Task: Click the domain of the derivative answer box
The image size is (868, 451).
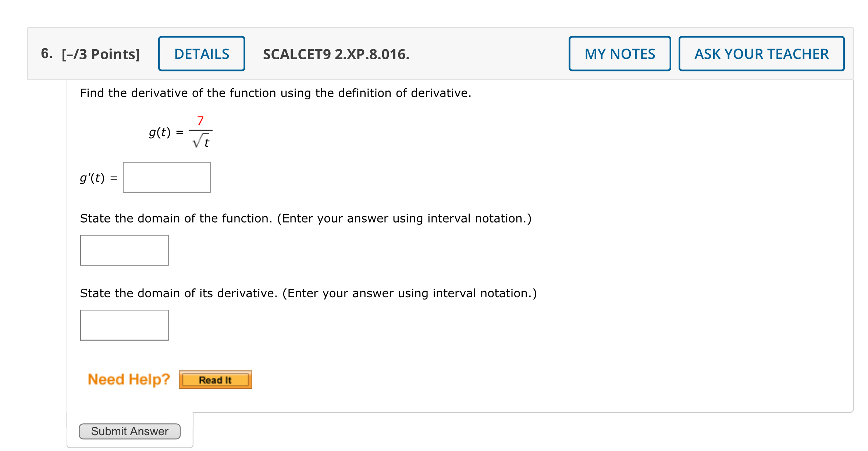Action: pos(124,325)
